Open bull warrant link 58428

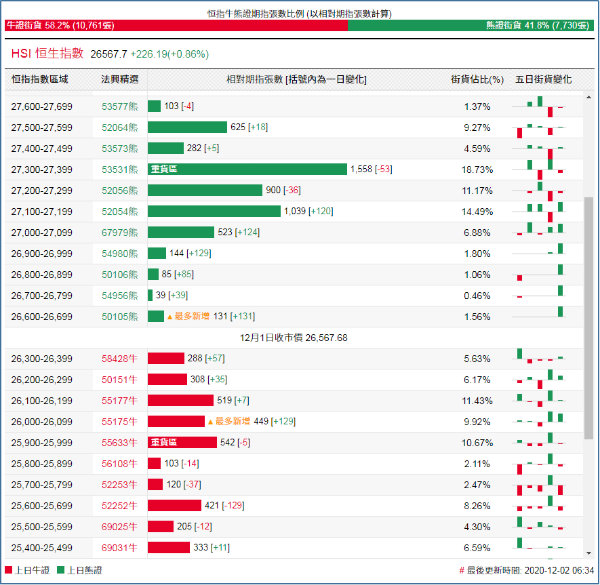(x=119, y=359)
